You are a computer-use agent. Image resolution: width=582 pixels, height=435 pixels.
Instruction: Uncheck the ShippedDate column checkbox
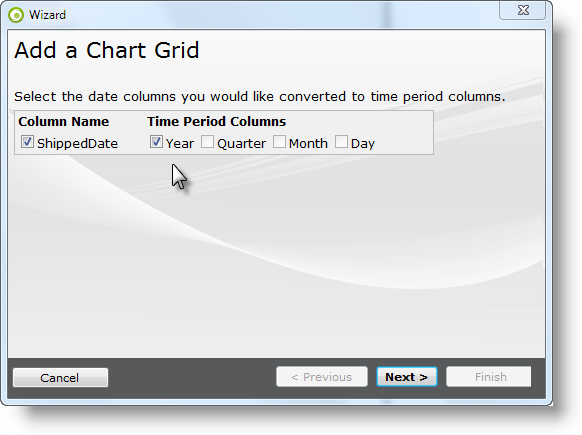(27, 142)
